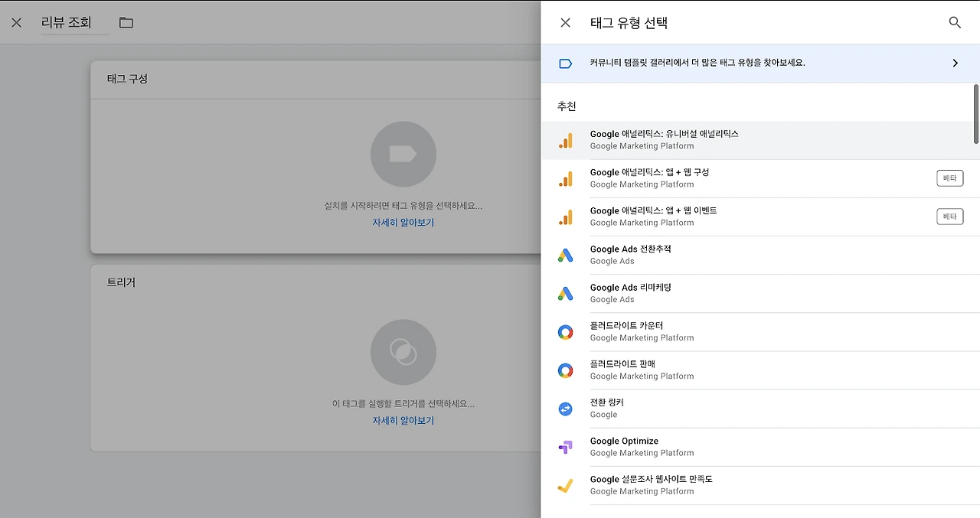Open 자세히 알아보기 link under 트리거
The image size is (980, 518).
coord(403,421)
